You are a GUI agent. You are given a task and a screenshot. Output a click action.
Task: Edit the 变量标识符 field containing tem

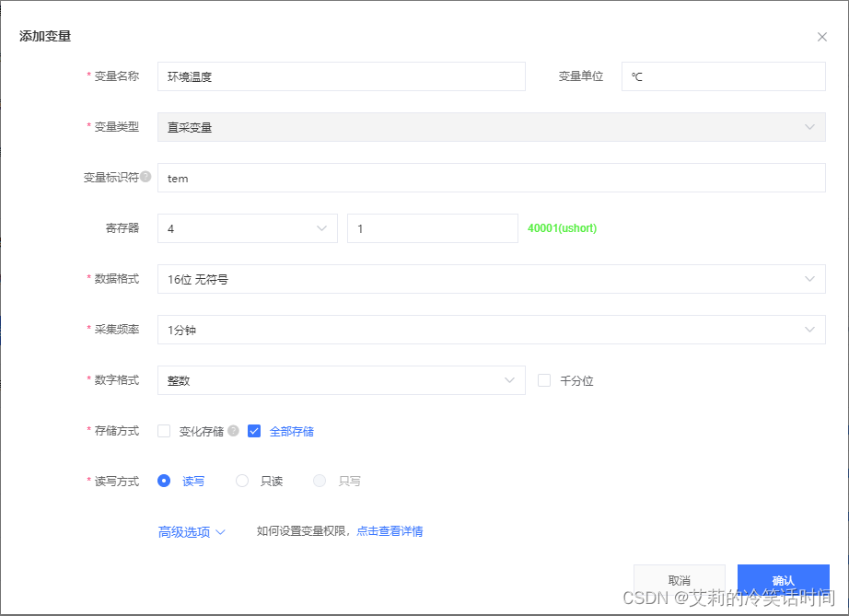491,178
